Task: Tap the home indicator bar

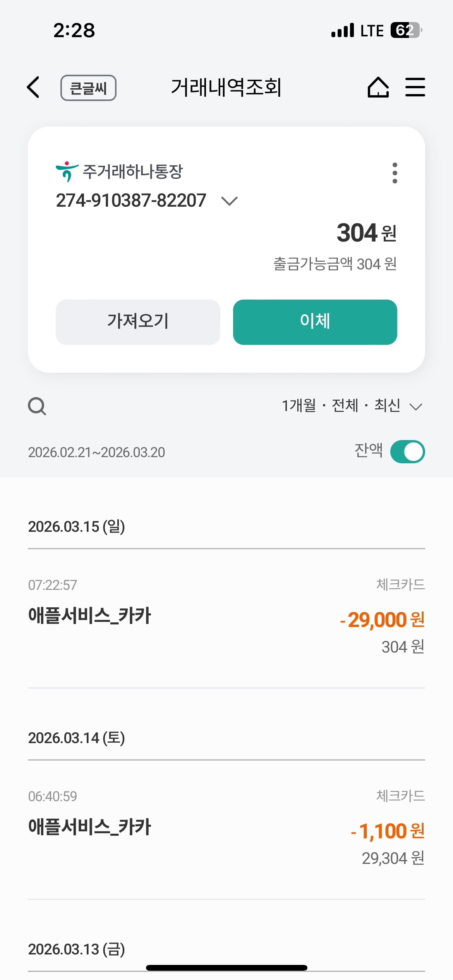Action: pyautogui.click(x=226, y=968)
